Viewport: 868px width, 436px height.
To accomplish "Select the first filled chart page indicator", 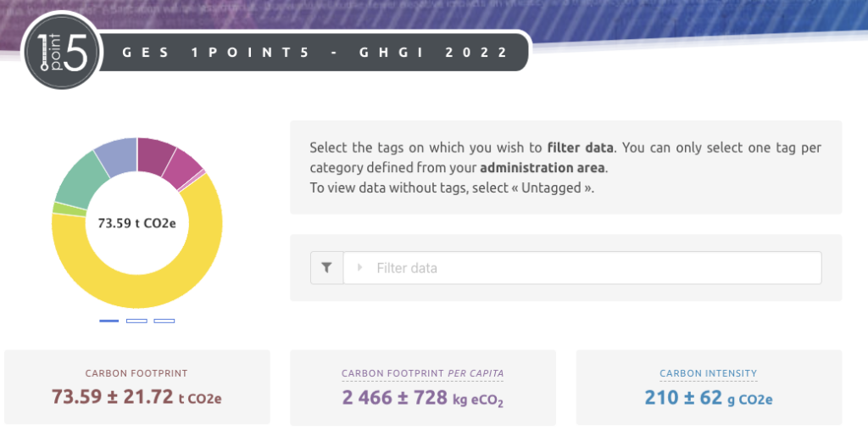I will point(109,321).
